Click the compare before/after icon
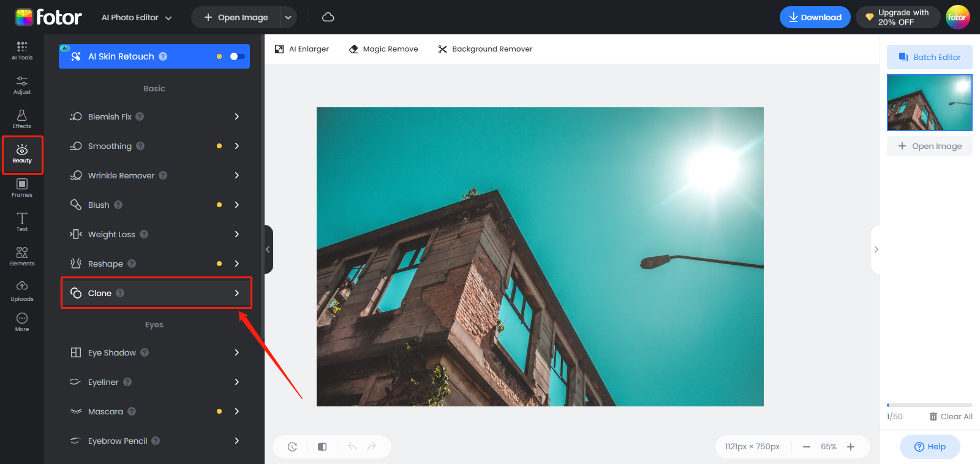The width and height of the screenshot is (980, 464). click(322, 447)
